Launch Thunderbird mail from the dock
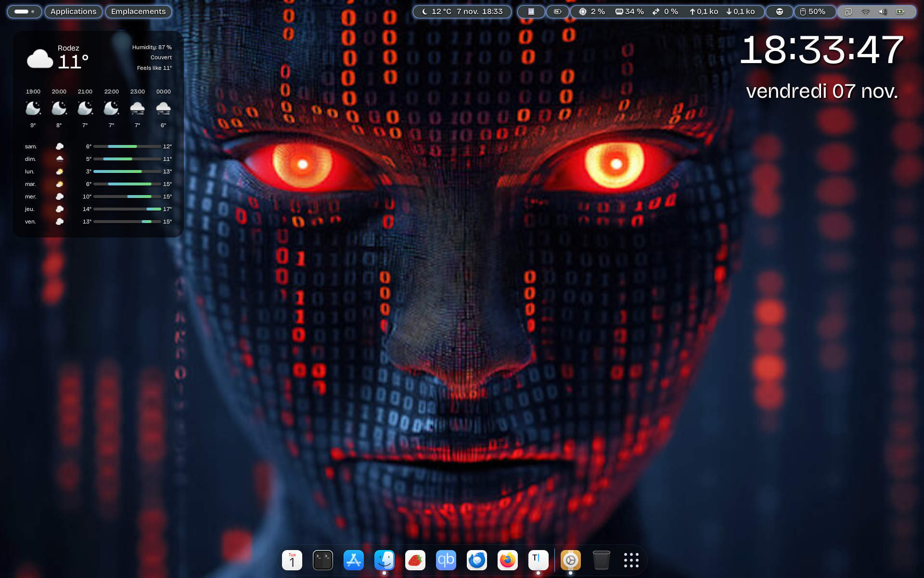The height and width of the screenshot is (578, 924). click(477, 560)
